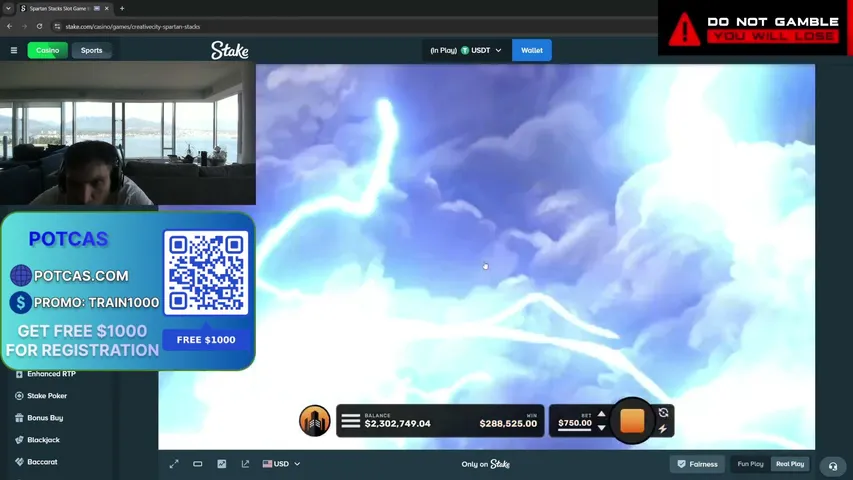
Task: Toggle autoplay spin icon
Action: tap(663, 413)
